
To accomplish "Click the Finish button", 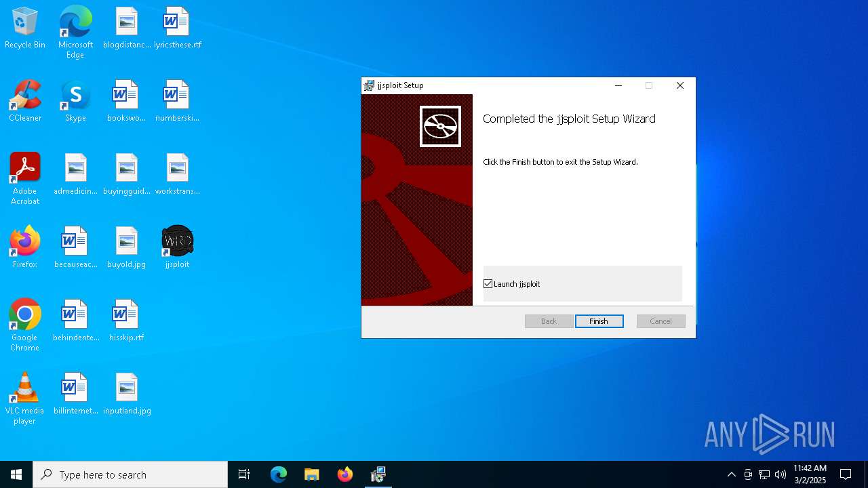I will [x=599, y=321].
